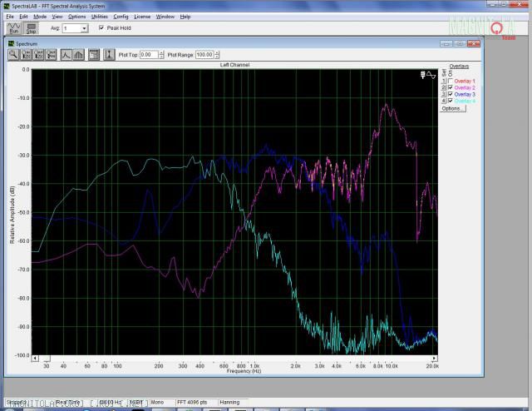532x411 pixels.
Task: Click the Left Channel plot title
Action: (x=234, y=65)
